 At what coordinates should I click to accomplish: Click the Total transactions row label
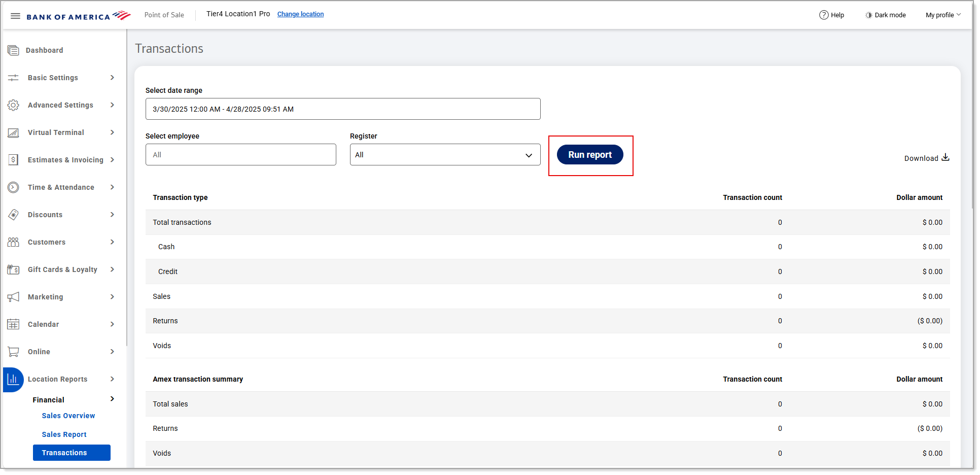point(182,222)
